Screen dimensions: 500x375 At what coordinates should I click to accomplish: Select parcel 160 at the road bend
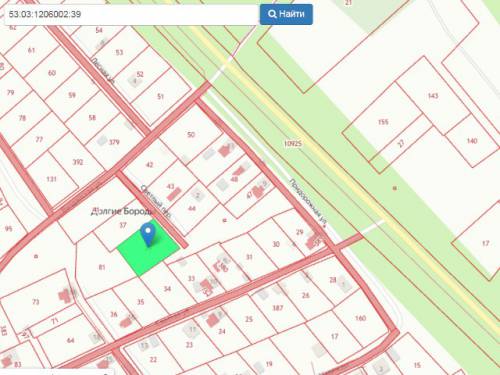tap(361, 318)
